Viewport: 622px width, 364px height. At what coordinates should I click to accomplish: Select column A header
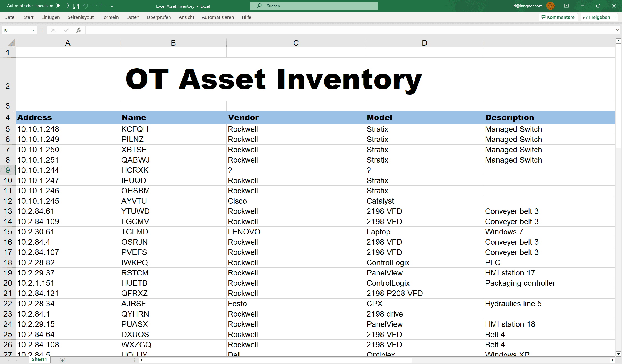[x=68, y=43]
